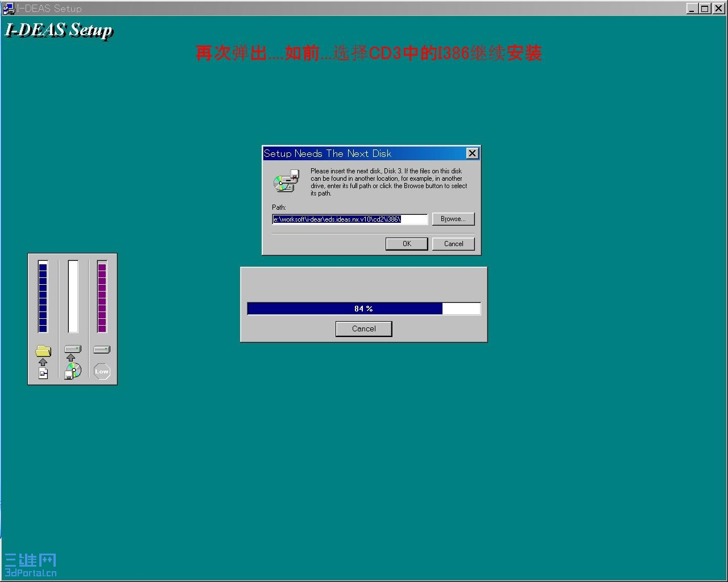This screenshot has height=582, width=728.
Task: Click the CD and floppy disk dialog icon
Action: pos(287,181)
